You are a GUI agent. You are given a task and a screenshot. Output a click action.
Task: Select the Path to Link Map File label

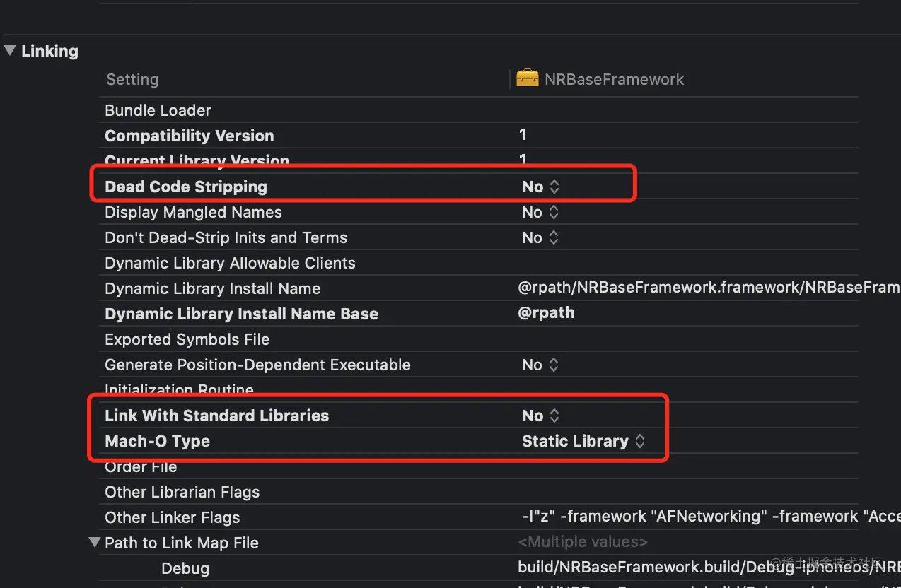pos(181,543)
